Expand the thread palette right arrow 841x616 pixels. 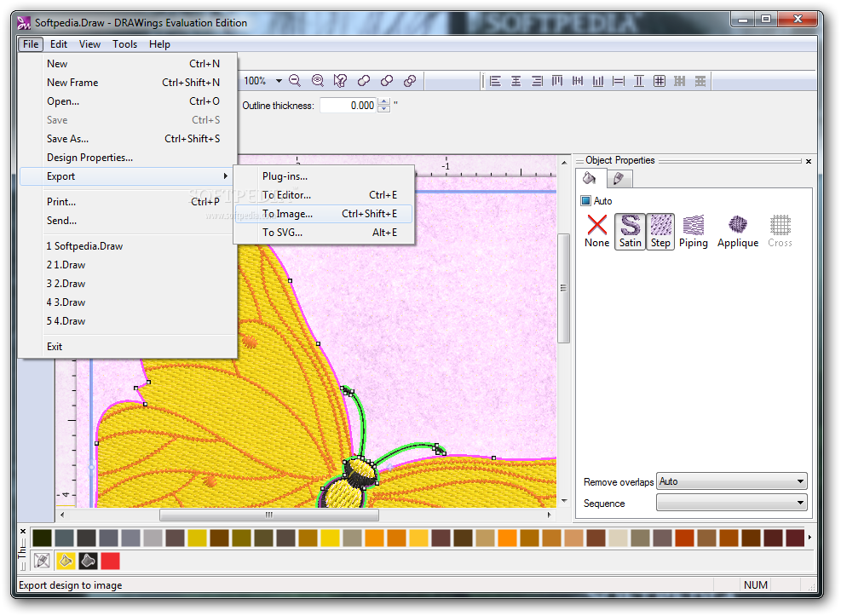(809, 538)
